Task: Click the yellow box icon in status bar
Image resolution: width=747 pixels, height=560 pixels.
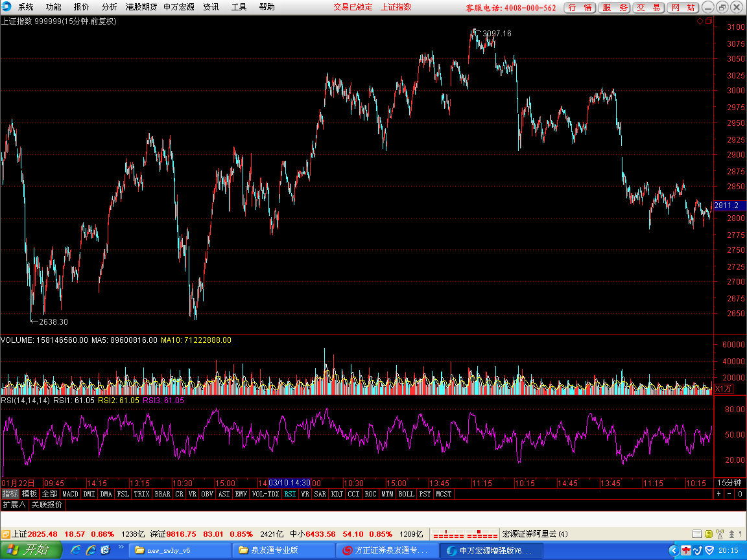Action: [708, 534]
